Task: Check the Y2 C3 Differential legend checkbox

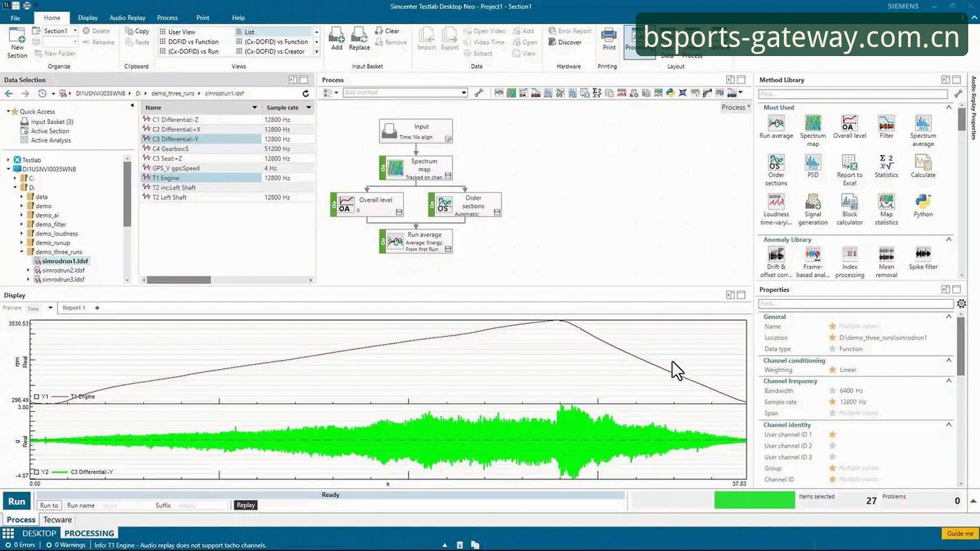Action: click(37, 472)
